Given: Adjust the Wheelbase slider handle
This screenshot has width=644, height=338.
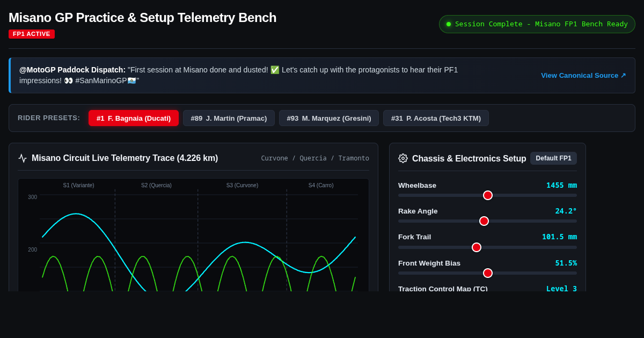Looking at the screenshot, I should tap(488, 195).
